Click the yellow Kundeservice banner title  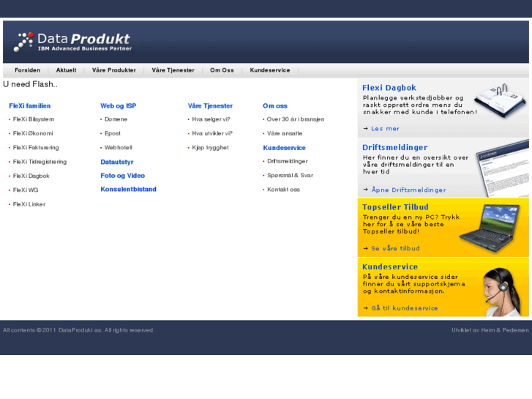tap(390, 267)
